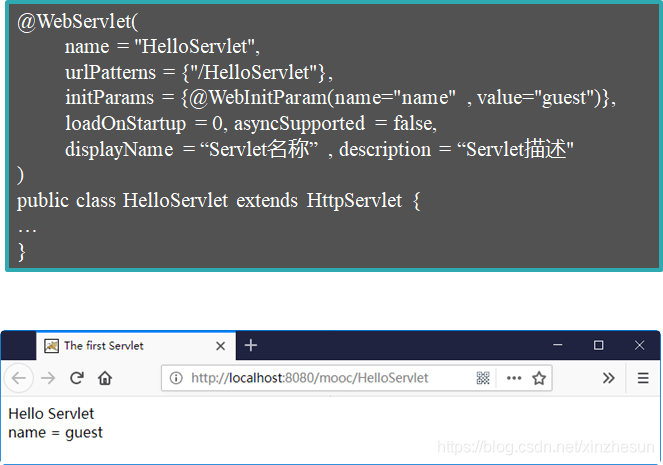Screen dimensions: 663x465
Task: Click the 'Hello Servlet' page text
Action: pyautogui.click(x=51, y=413)
